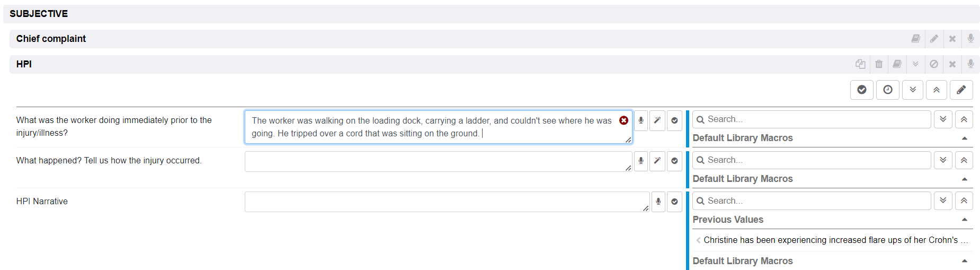Click double-chevron down beside HPI Narrative search
The height and width of the screenshot is (270, 980).
[943, 201]
